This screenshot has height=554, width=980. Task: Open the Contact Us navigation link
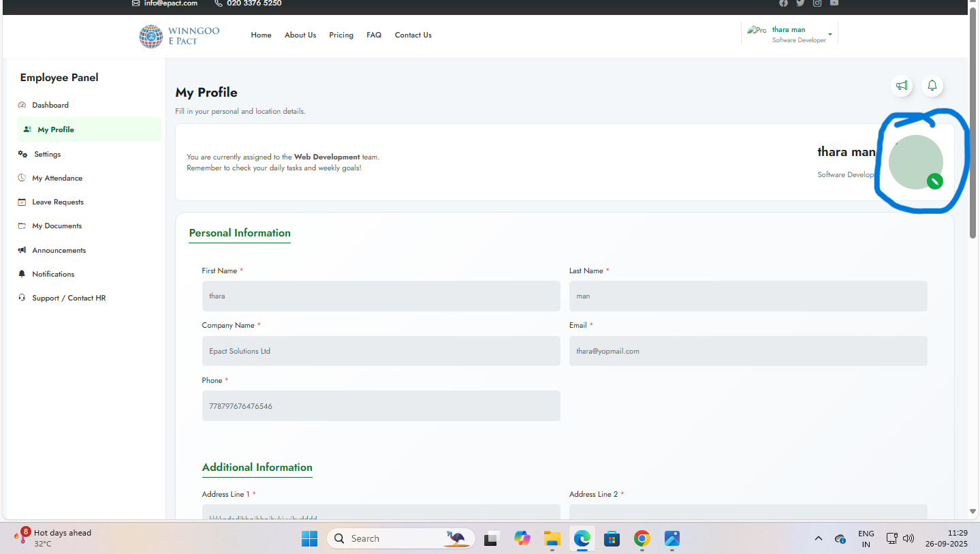[413, 35]
